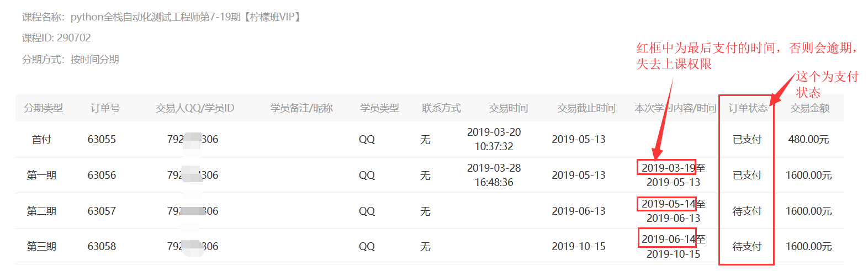
Task: Click the 订单号 column header
Action: 105,108
